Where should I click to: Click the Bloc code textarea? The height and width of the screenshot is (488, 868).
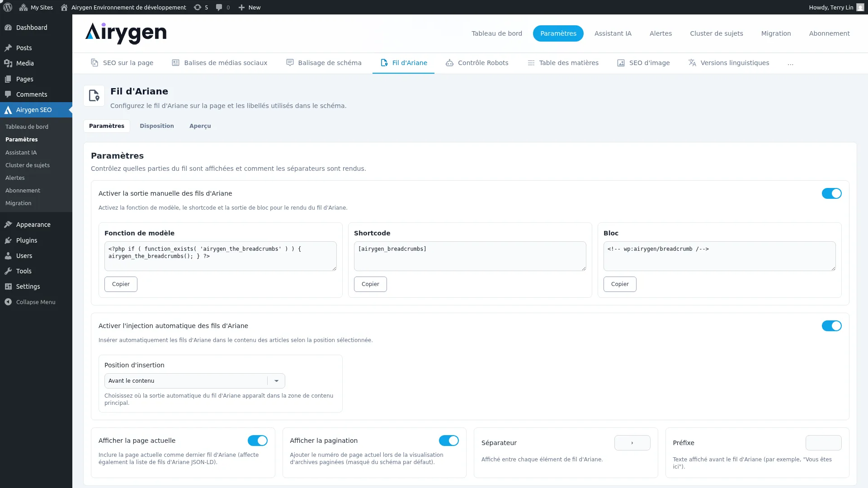click(x=720, y=256)
